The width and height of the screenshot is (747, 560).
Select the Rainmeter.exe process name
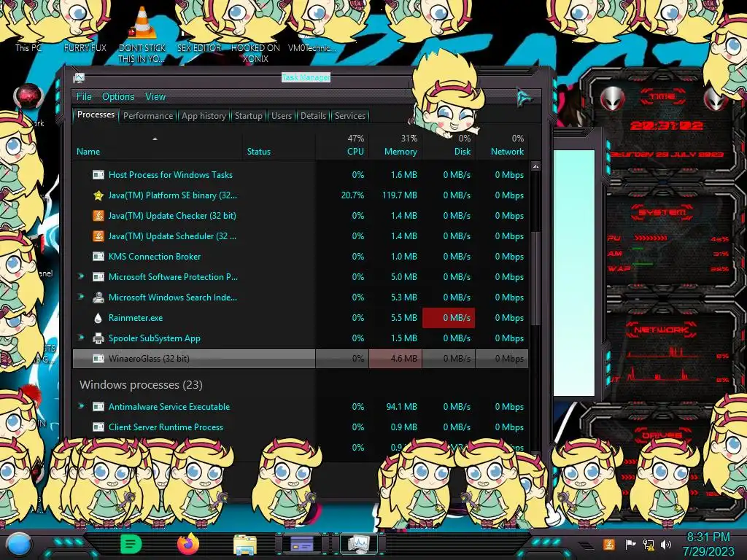(135, 318)
